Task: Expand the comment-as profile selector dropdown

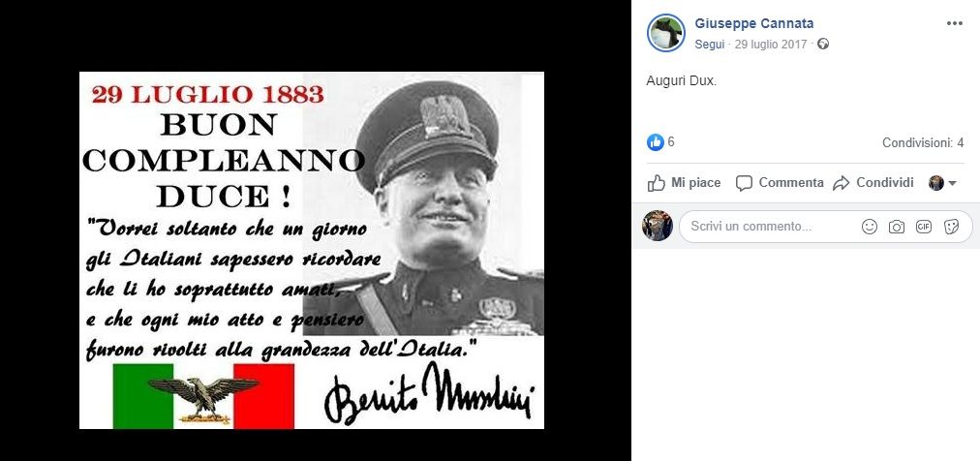Action: 943,183
